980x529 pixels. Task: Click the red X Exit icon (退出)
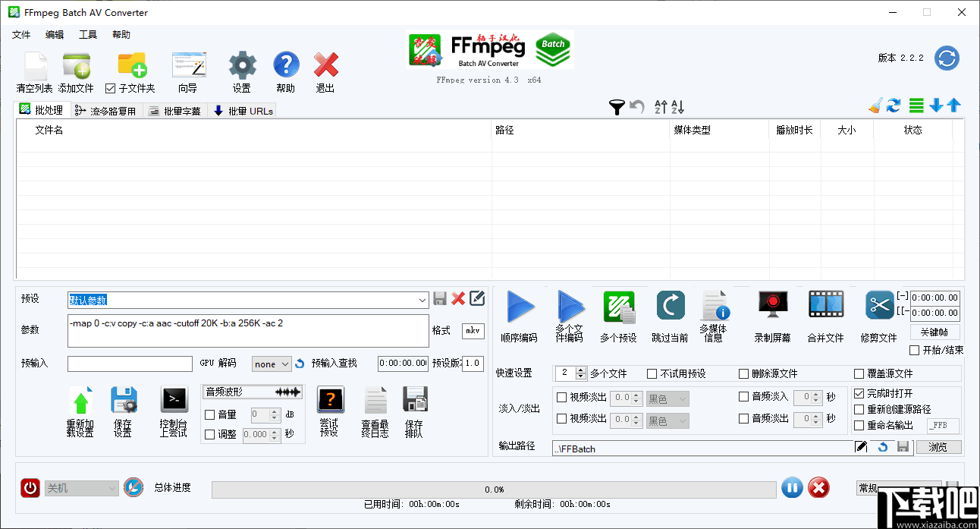(326, 65)
